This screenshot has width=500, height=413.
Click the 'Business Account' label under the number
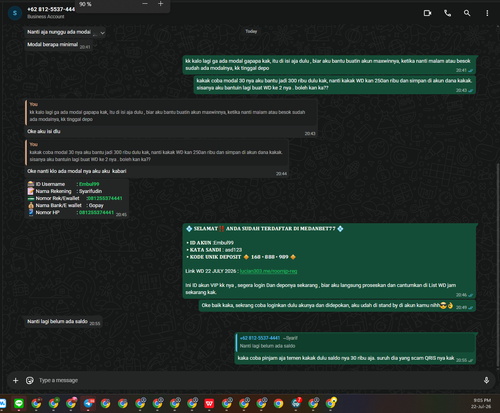point(46,17)
